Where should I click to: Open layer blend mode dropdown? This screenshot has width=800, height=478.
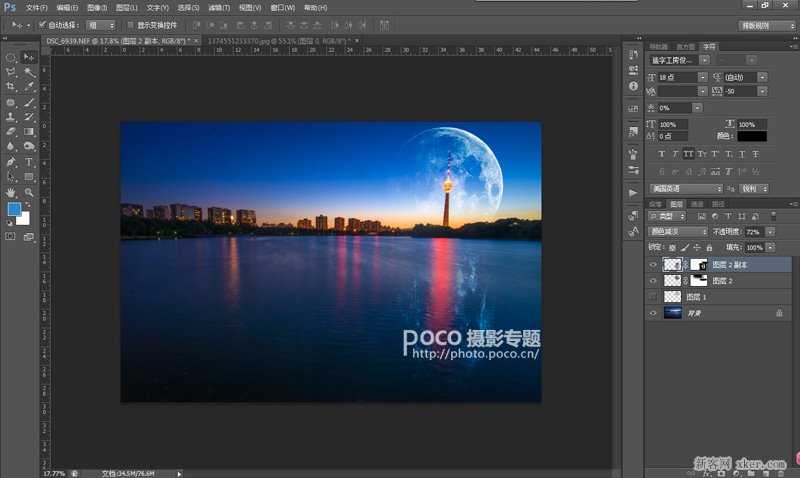678,232
